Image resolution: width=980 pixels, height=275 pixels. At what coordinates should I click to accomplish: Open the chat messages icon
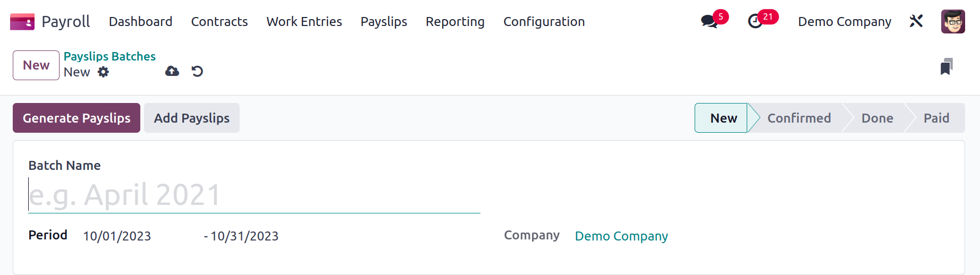pyautogui.click(x=709, y=21)
